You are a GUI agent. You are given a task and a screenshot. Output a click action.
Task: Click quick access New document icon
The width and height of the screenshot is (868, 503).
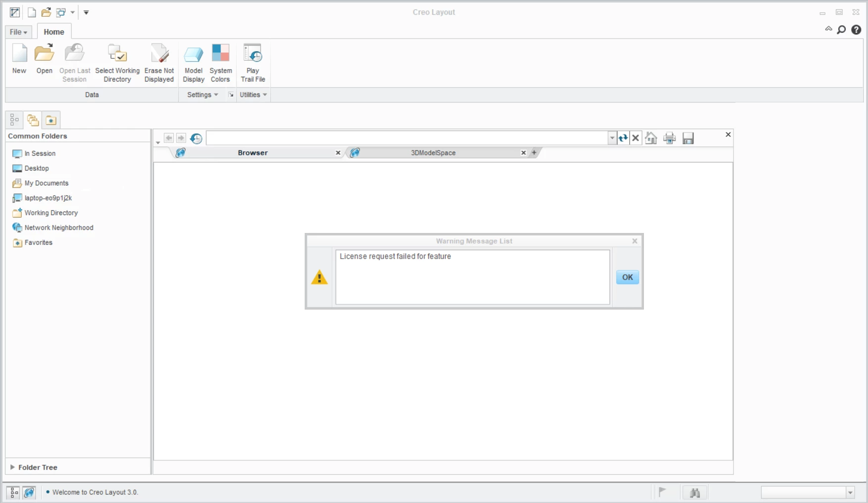tap(32, 12)
